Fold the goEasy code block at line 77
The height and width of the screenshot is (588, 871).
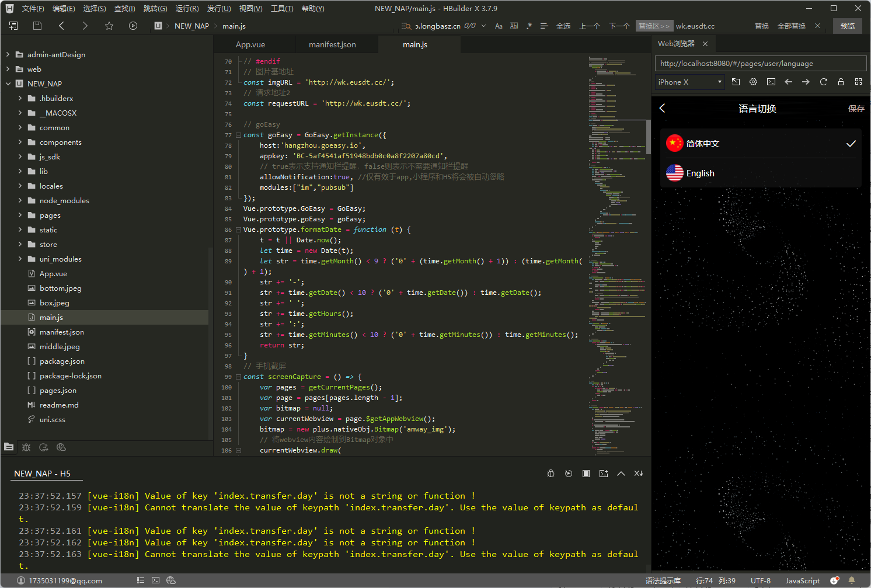[x=238, y=135]
